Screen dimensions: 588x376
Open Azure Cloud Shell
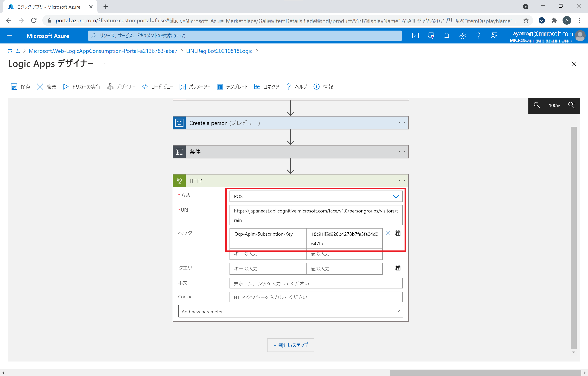416,36
